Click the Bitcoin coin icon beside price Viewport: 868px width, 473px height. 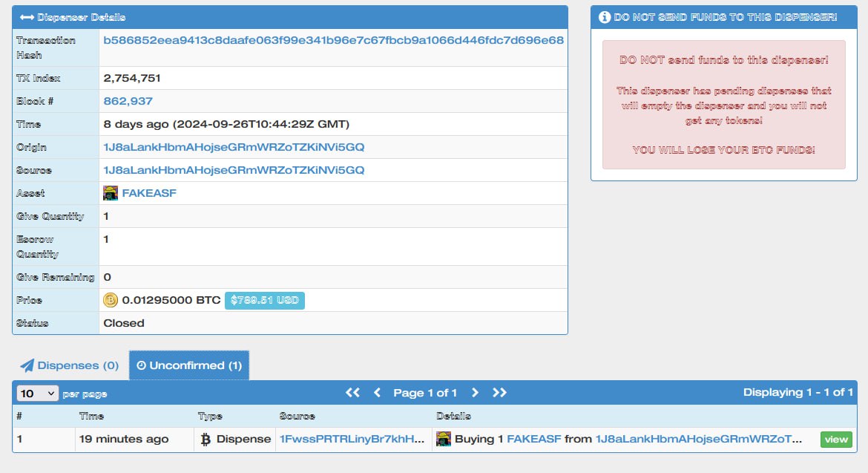tap(111, 300)
